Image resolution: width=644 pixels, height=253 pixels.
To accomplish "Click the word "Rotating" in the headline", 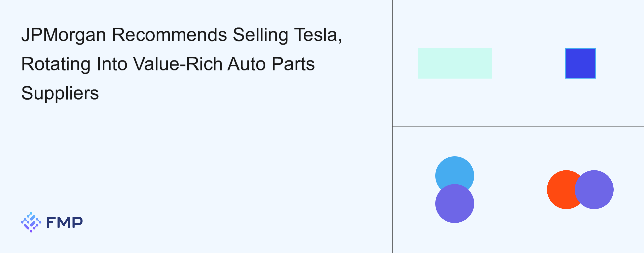I will pos(56,64).
